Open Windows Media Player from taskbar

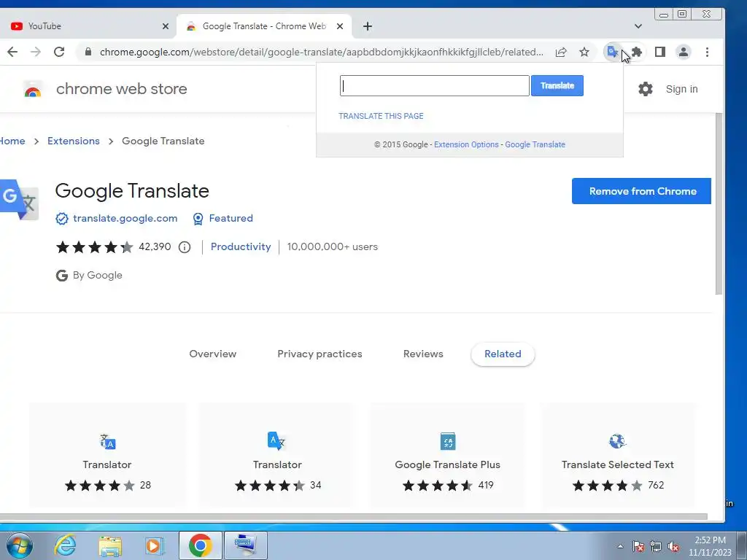[x=154, y=545]
